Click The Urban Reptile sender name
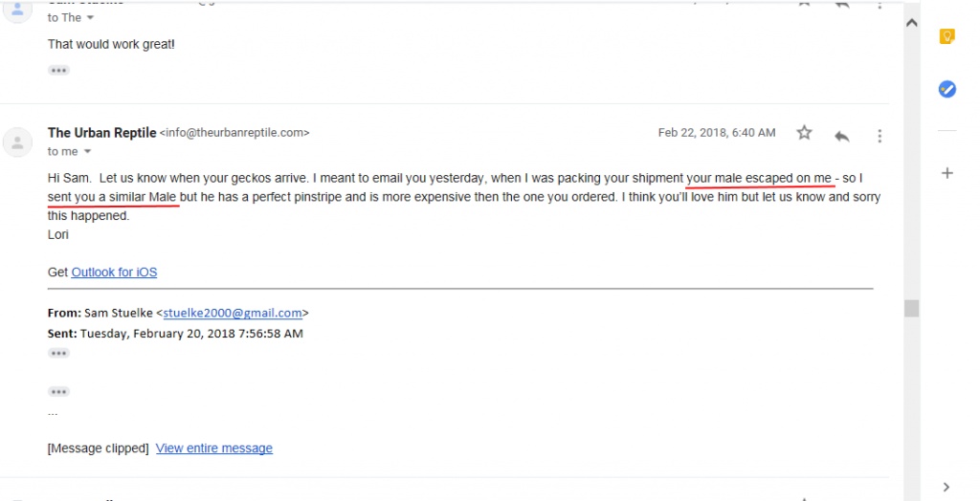980x501 pixels. pos(101,133)
